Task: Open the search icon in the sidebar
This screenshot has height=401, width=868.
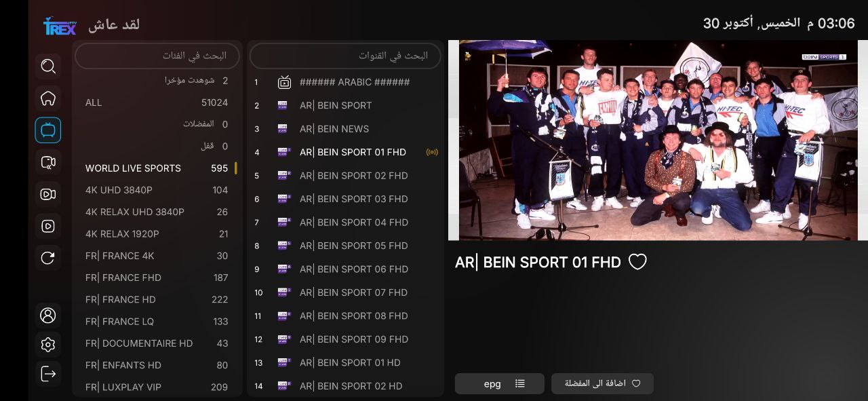Action: pos(48,66)
